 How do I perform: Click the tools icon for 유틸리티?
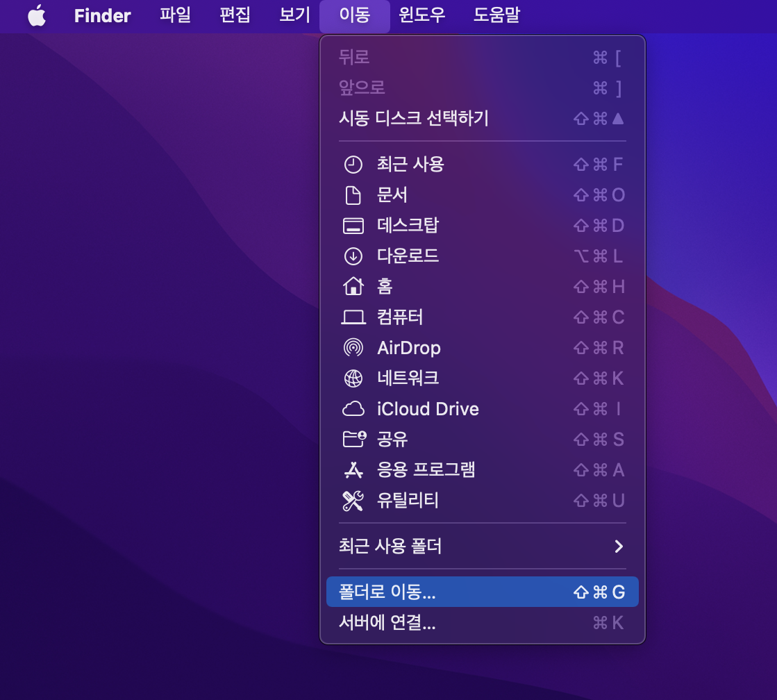click(x=353, y=501)
